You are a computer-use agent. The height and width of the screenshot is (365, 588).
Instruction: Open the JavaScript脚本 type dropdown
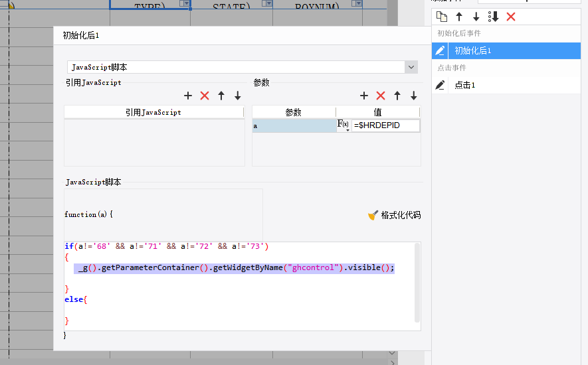[411, 67]
